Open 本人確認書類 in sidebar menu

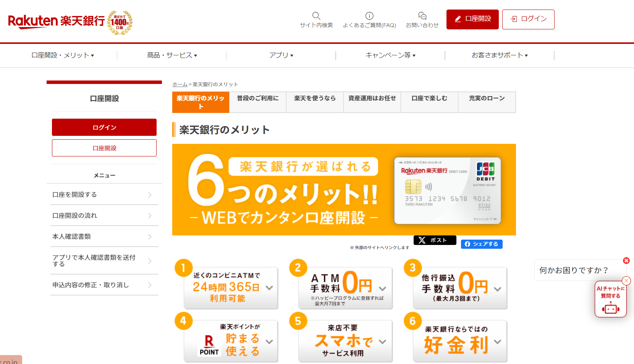tap(104, 237)
